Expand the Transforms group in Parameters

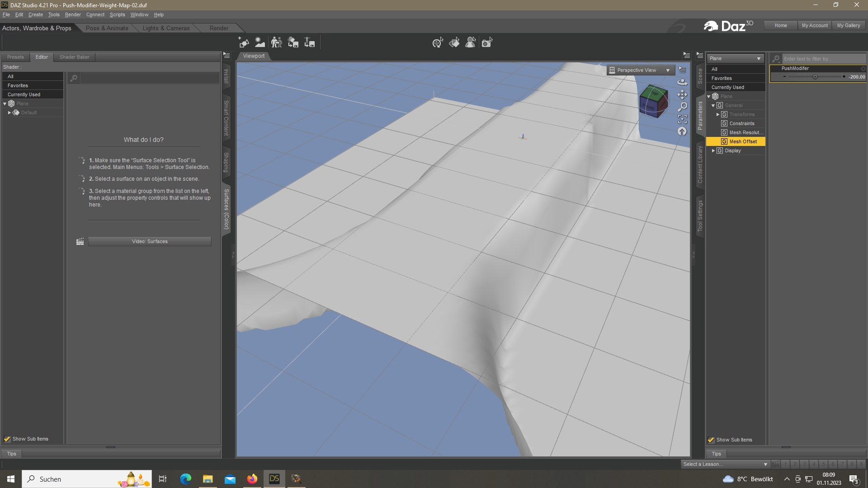[718, 114]
